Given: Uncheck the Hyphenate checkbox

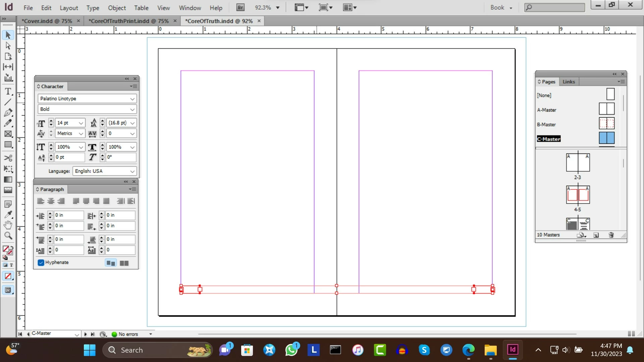Looking at the screenshot, I should coord(41,262).
